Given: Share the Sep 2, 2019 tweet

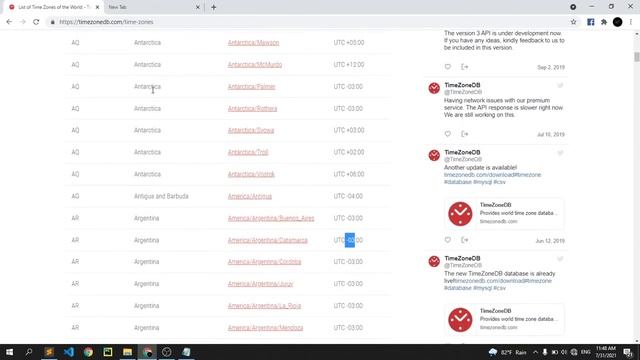Looking at the screenshot, I should tap(464, 67).
